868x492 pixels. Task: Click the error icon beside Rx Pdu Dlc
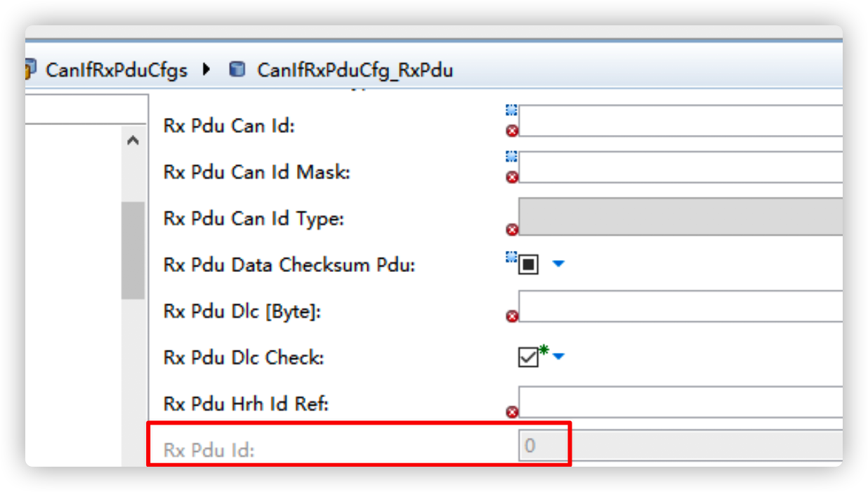[512, 316]
